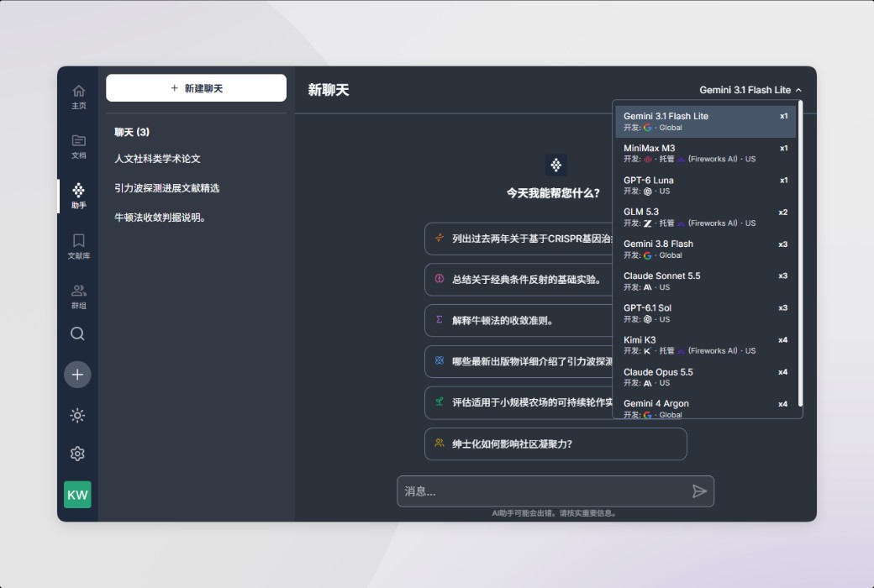Choose suggestion 解释牛顿法的收敛准则
The width and height of the screenshot is (874, 588).
point(519,321)
